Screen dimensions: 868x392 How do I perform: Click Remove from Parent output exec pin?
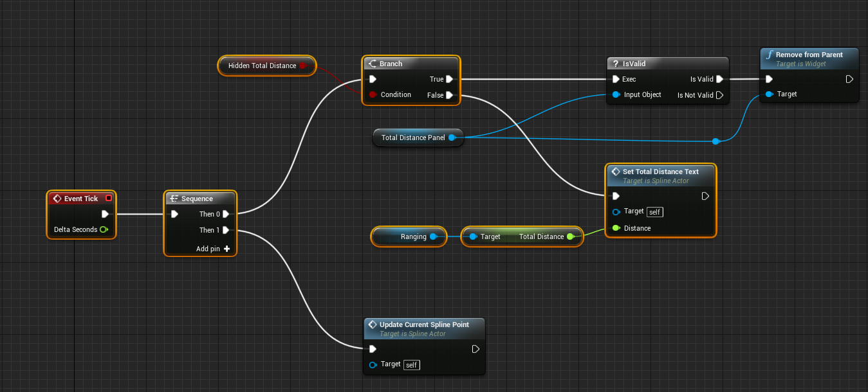pos(849,79)
